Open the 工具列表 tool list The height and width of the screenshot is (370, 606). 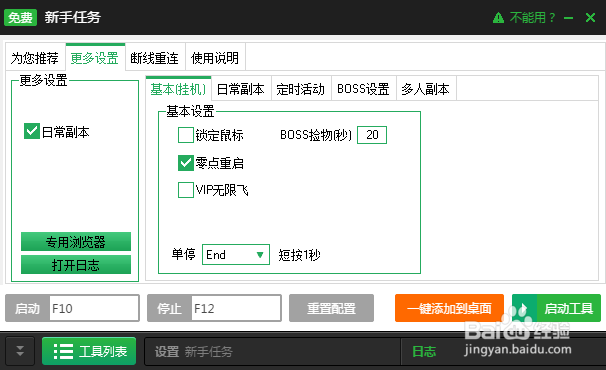coord(89,351)
